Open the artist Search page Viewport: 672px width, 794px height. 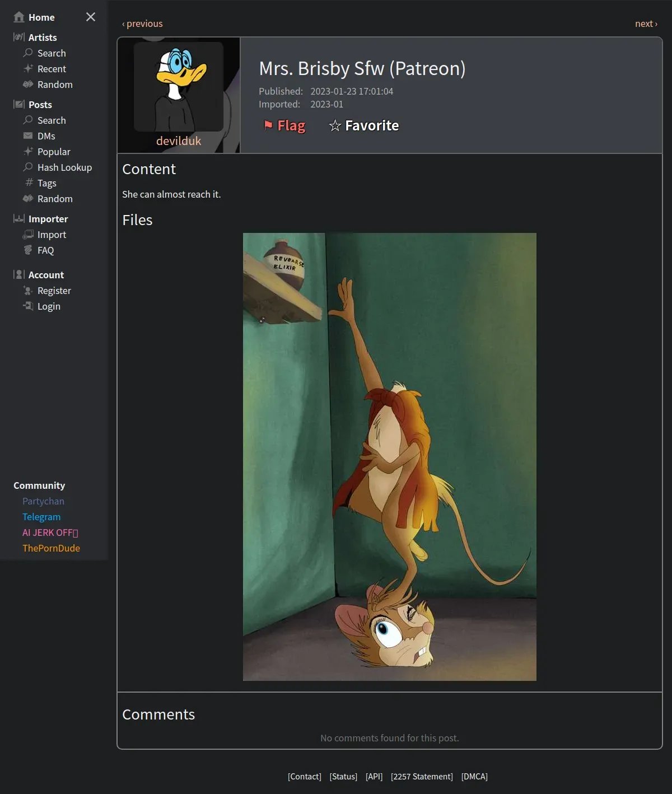point(52,53)
